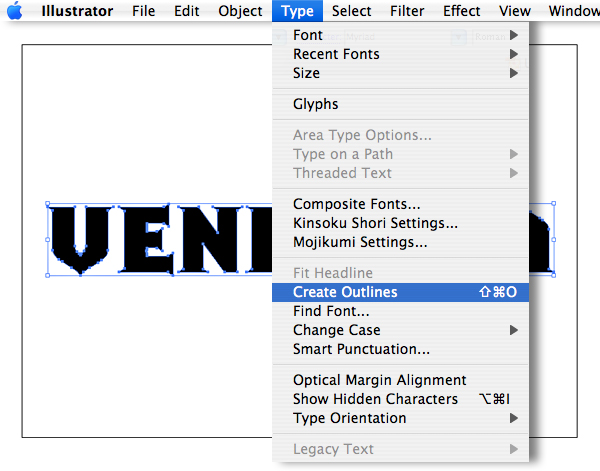
Task: Select the outlined black text on artboard
Action: 161,240
